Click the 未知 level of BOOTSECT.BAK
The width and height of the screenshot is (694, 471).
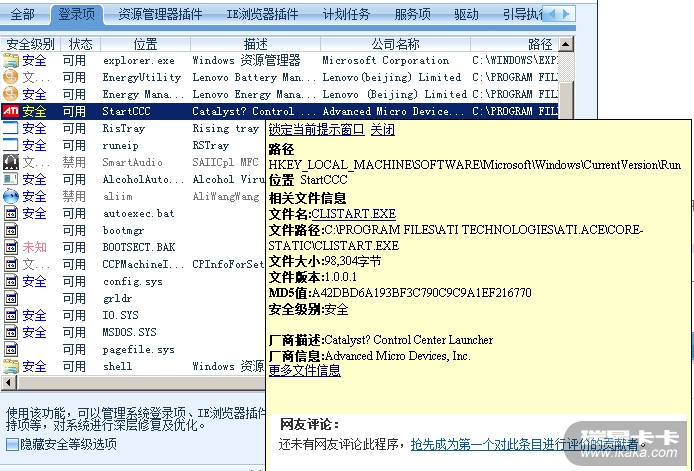tap(35, 247)
